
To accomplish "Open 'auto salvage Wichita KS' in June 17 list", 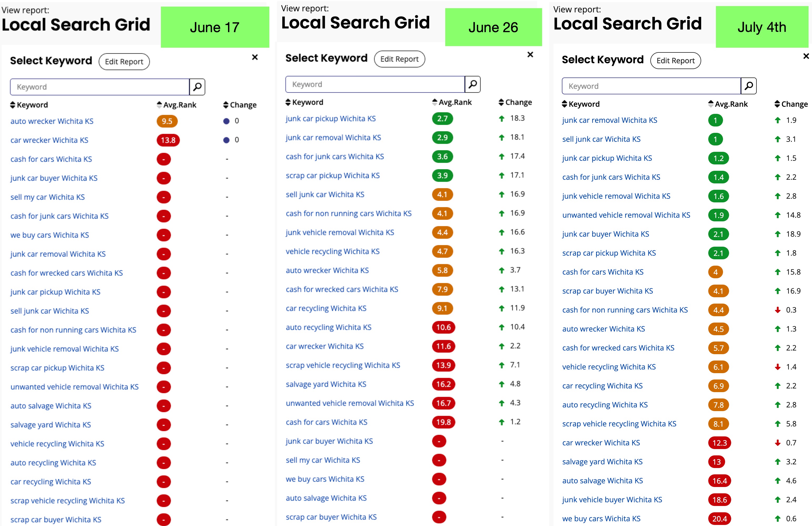I will coord(51,406).
